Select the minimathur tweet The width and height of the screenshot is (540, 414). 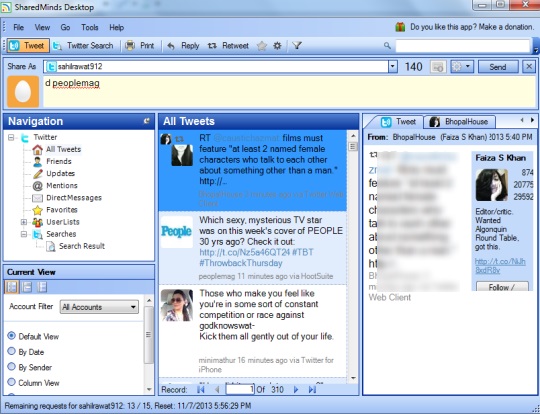pos(252,331)
